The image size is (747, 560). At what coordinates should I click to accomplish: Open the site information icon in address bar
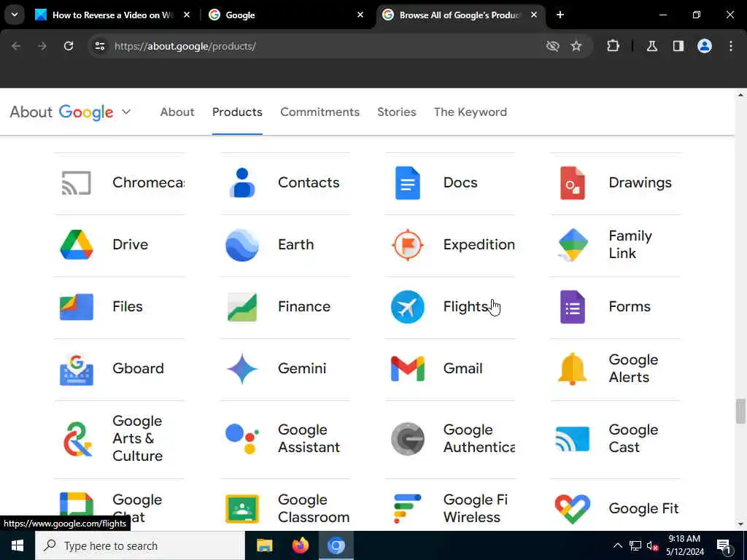99,46
